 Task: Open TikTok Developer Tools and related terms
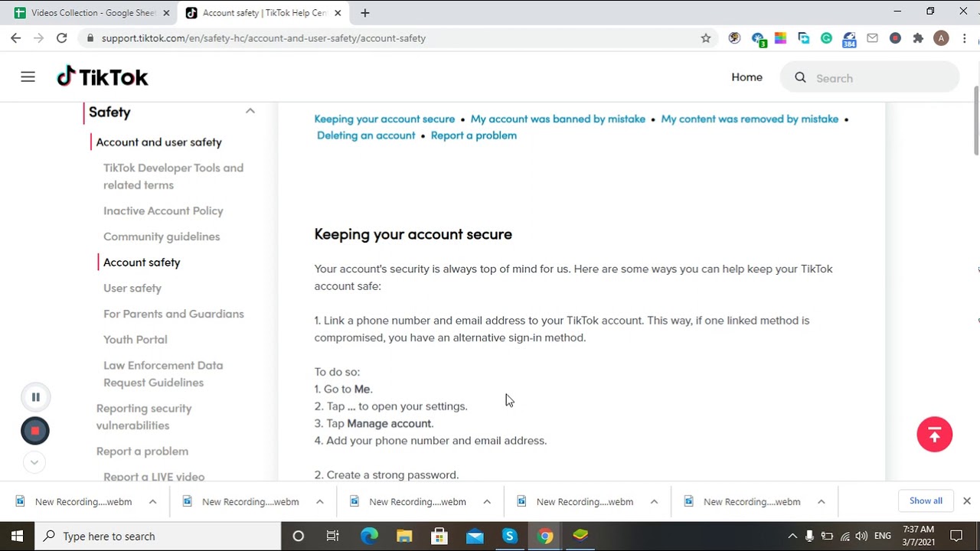click(x=173, y=177)
